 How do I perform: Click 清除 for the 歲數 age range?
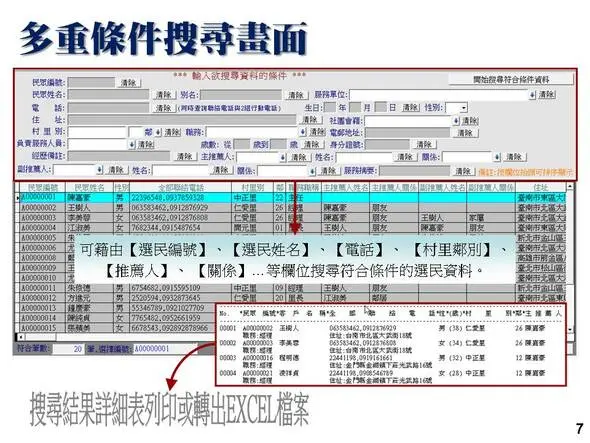tap(312, 145)
